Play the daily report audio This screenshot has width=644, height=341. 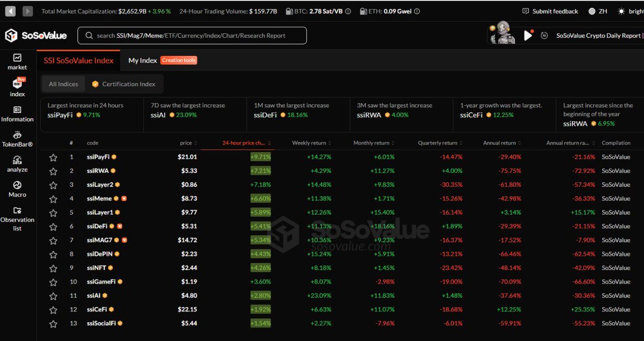coord(528,35)
